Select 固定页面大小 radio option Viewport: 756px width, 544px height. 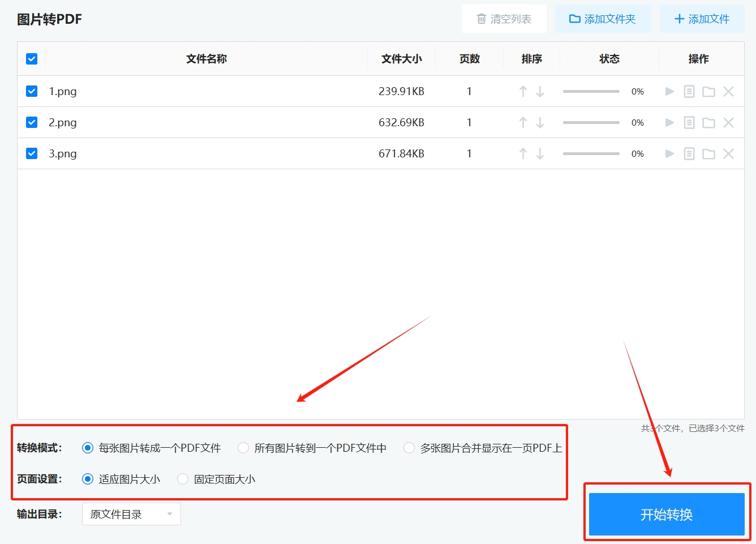(x=183, y=479)
